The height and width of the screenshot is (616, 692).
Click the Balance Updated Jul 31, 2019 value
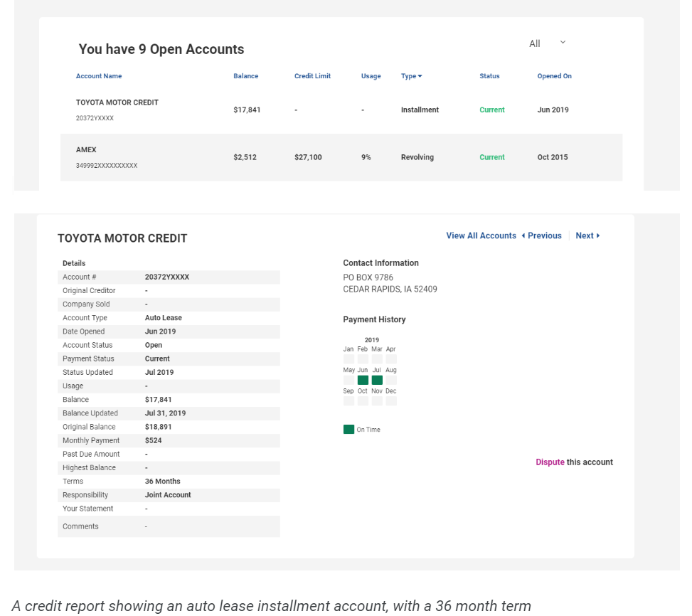166,413
